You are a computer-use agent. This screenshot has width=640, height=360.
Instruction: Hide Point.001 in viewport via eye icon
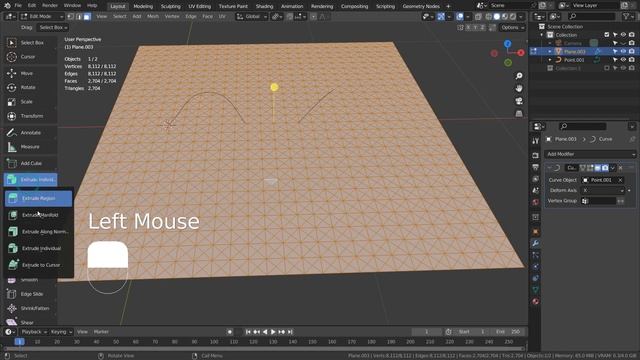[623, 60]
